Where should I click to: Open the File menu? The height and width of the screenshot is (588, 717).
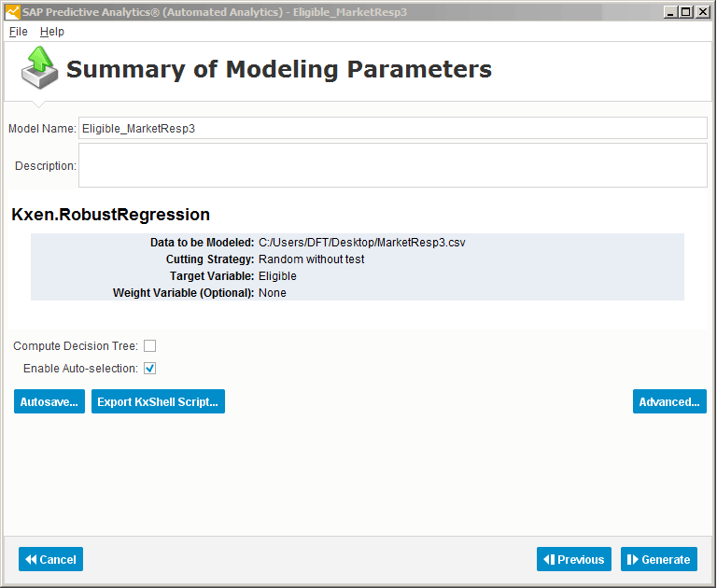(x=19, y=32)
